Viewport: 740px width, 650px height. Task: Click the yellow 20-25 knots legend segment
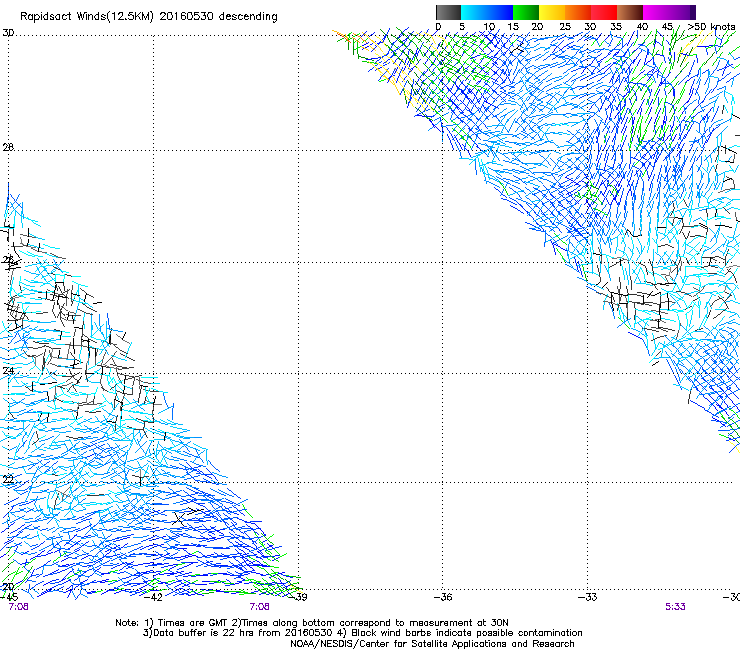[552, 12]
